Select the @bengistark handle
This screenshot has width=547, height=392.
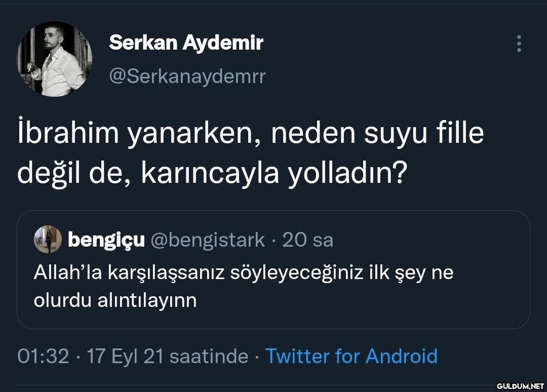(208, 240)
